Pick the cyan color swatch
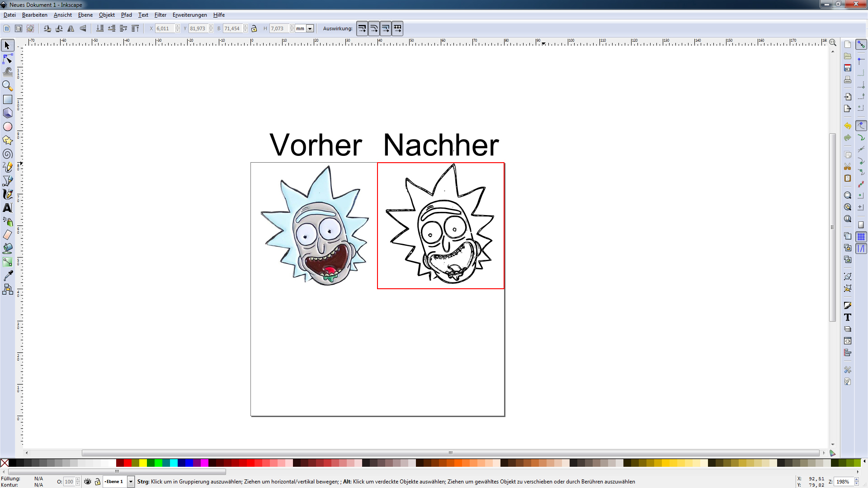 [174, 463]
